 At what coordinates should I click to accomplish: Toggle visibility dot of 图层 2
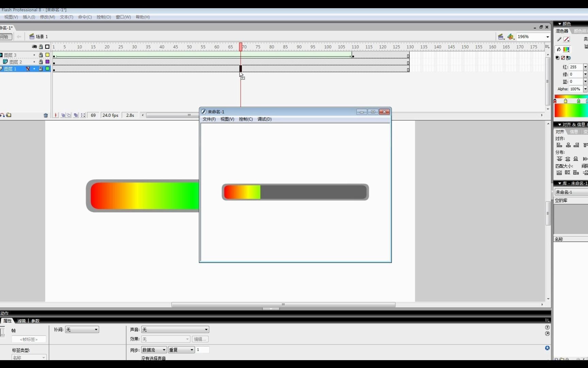coord(34,62)
